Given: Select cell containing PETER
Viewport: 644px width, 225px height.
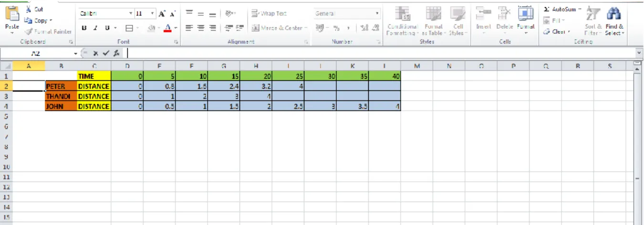Looking at the screenshot, I should 61,86.
